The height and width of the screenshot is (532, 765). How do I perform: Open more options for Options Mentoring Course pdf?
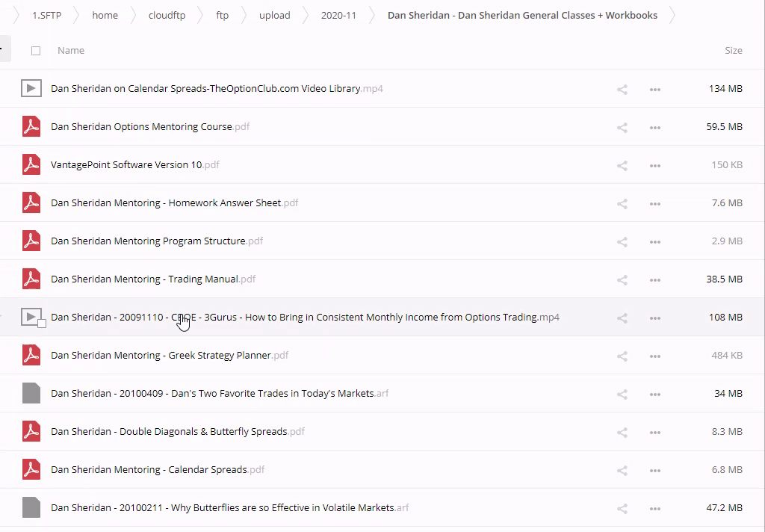[654, 127]
